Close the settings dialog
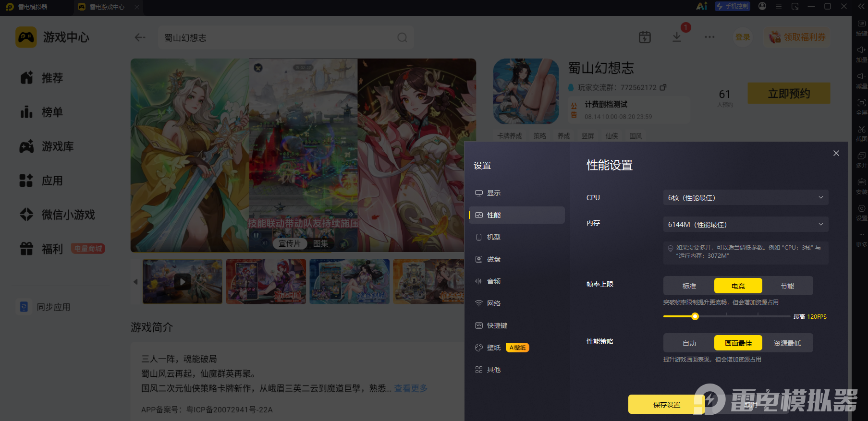Image resolution: width=868 pixels, height=421 pixels. [x=836, y=153]
